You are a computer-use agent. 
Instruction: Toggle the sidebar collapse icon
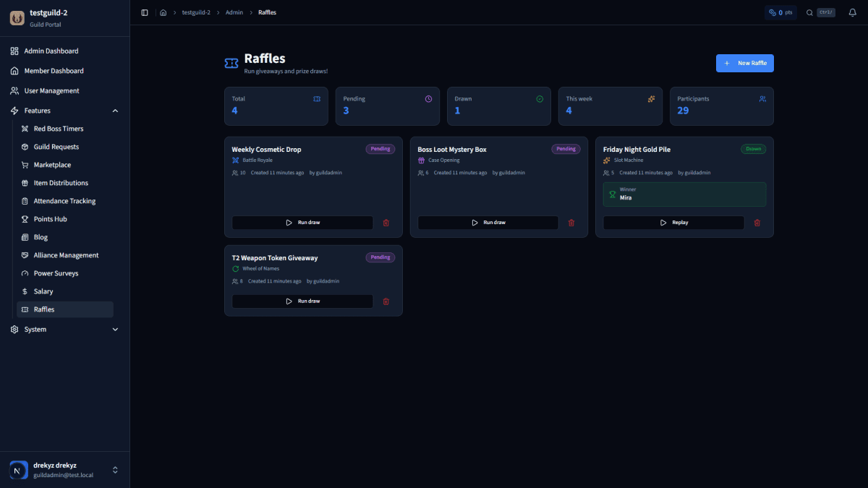(x=144, y=12)
